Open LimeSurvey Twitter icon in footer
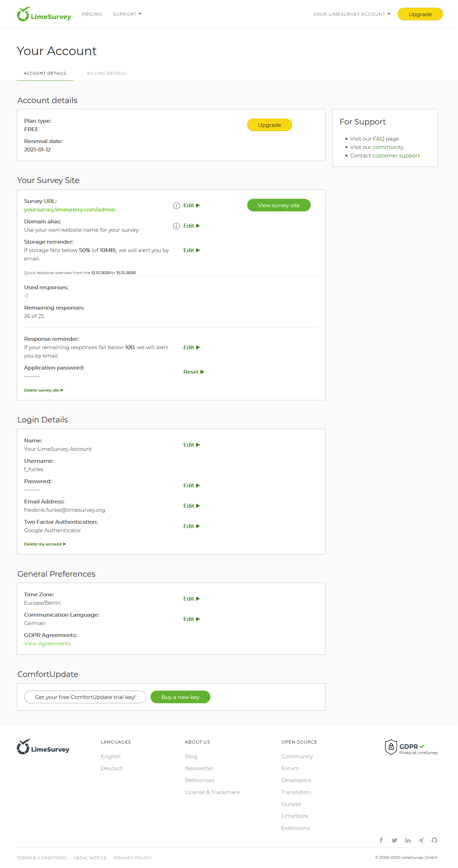Screen dimensions: 458x868 click(x=395, y=840)
